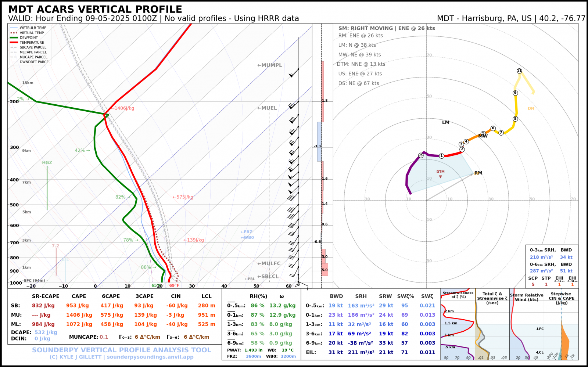Viewport: 588px width, 367px height.
Task: Open the sounderpysoundings.anvil.app link text
Action: 150,357
